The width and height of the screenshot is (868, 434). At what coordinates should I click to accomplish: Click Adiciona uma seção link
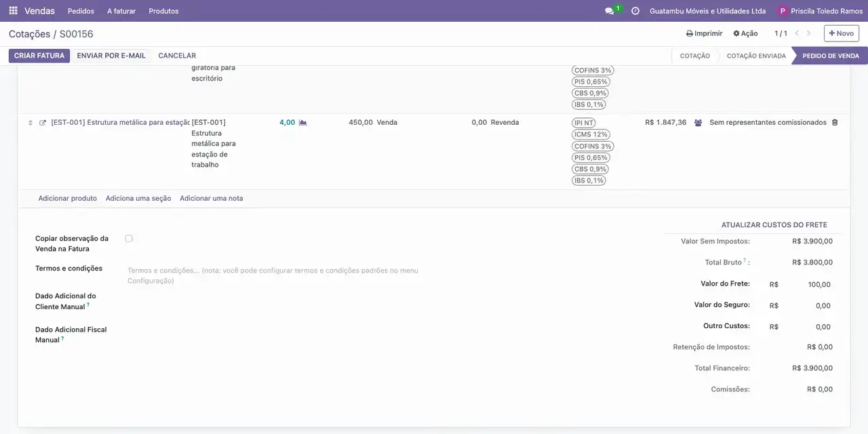point(138,199)
